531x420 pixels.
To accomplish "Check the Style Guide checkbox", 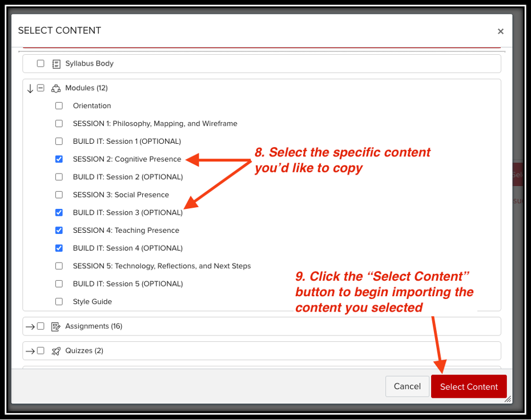I will coord(59,301).
